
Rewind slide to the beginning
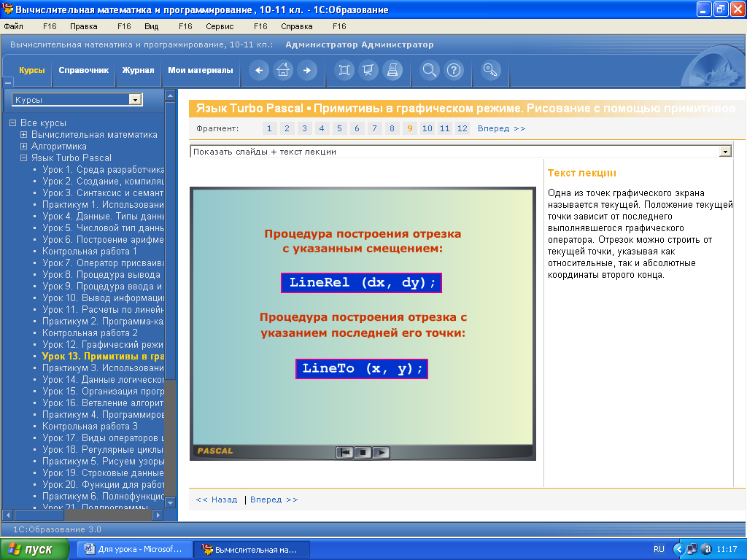(x=344, y=452)
